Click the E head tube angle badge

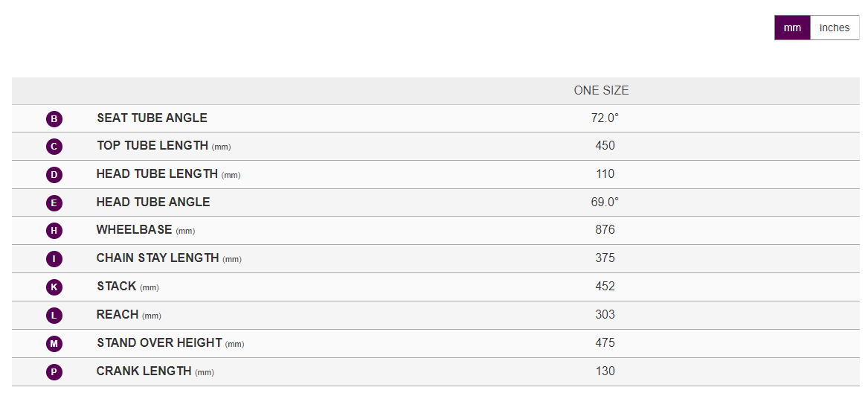pyautogui.click(x=54, y=203)
